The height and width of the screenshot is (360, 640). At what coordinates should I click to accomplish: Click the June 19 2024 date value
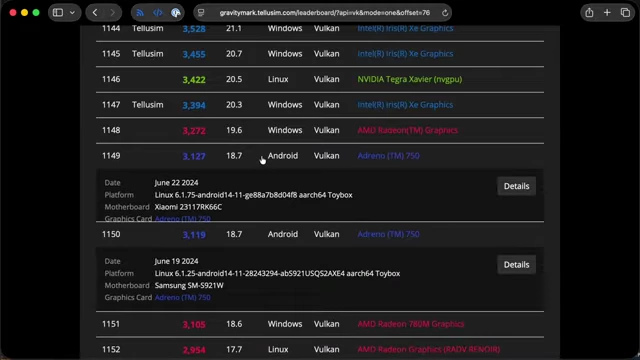pyautogui.click(x=176, y=261)
